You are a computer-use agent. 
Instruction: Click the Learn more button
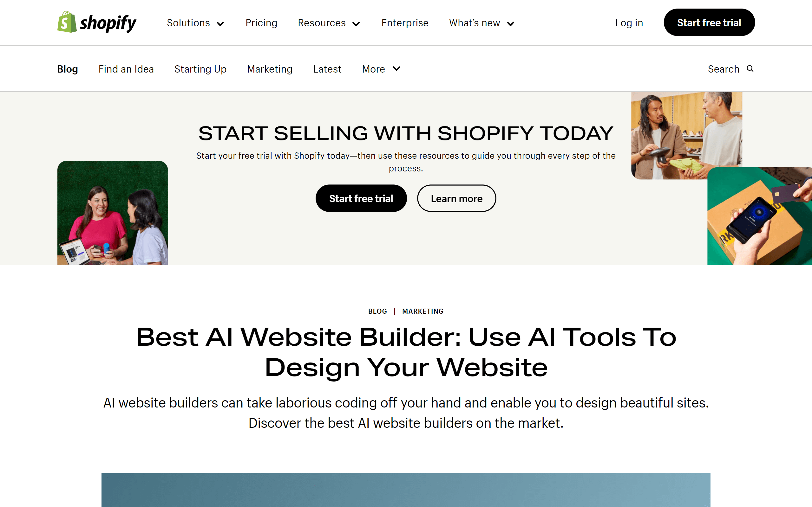(x=456, y=198)
